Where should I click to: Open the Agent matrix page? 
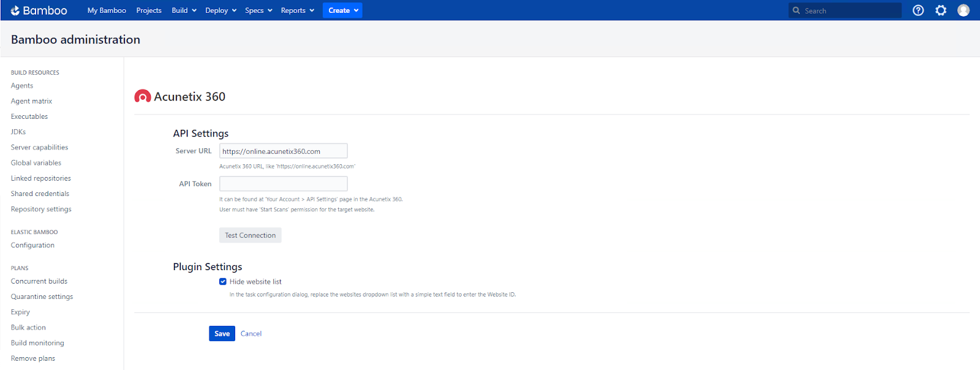pyautogui.click(x=31, y=101)
